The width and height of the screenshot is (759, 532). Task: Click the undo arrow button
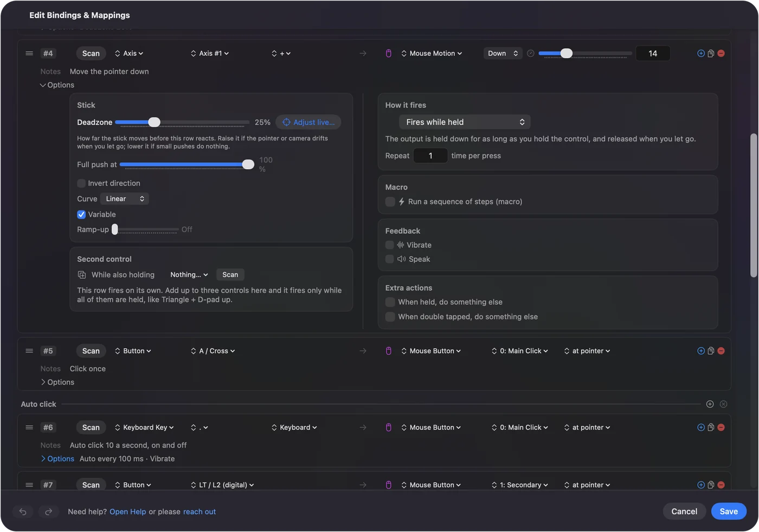click(x=23, y=511)
